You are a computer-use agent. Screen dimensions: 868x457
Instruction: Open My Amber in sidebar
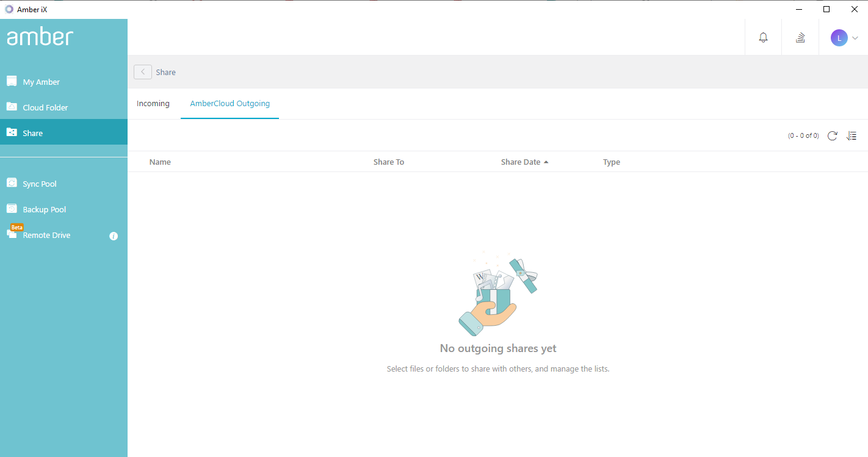pyautogui.click(x=63, y=82)
